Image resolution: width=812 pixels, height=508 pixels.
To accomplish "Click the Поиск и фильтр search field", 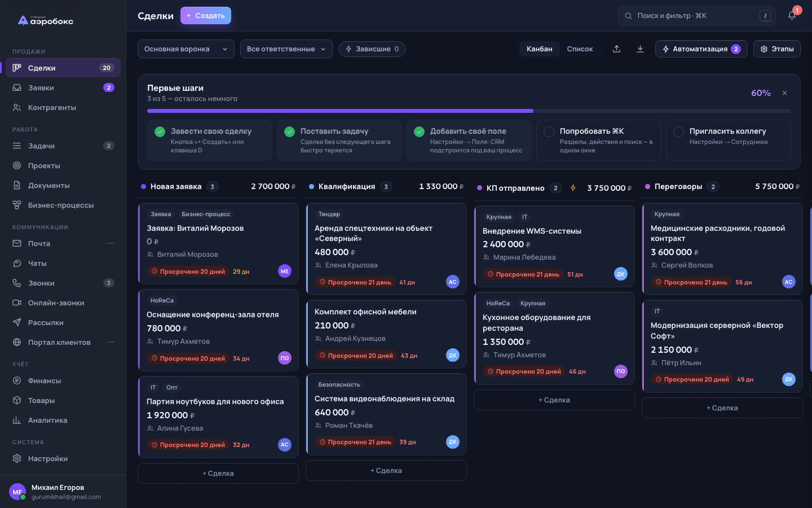I will tap(697, 16).
